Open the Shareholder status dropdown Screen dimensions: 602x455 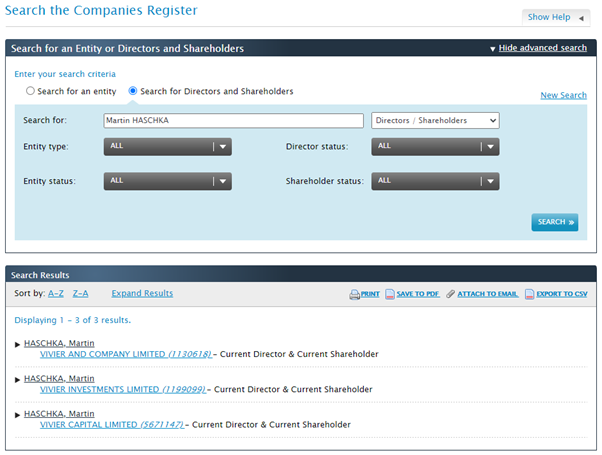point(435,181)
